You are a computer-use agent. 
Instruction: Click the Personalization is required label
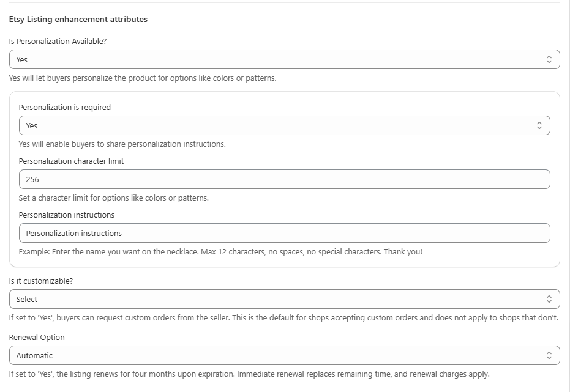(65, 108)
